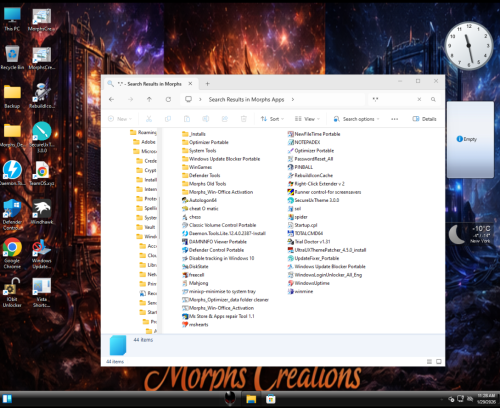Select the Morphs Old Tools folder
500x408 pixels.
pyautogui.click(x=204, y=184)
